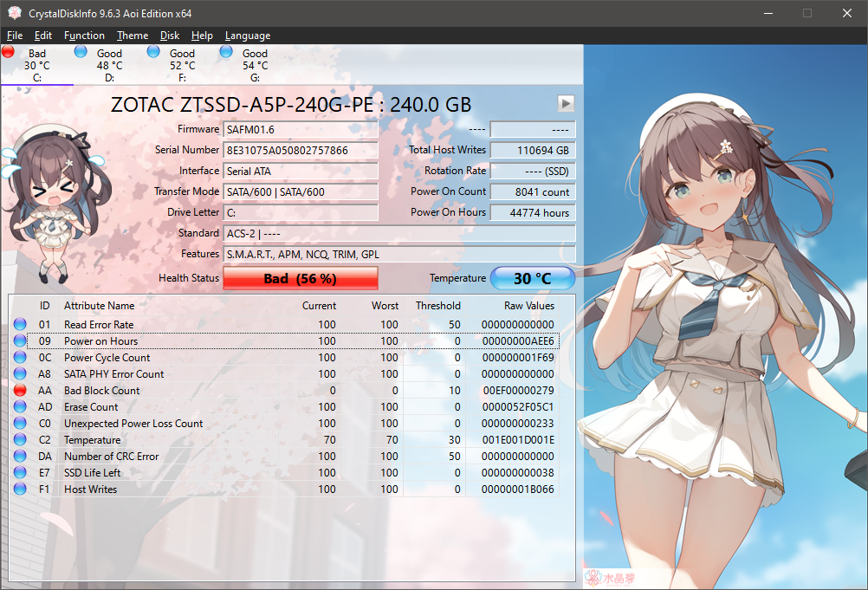
Task: Click the Current column header
Action: [319, 306]
